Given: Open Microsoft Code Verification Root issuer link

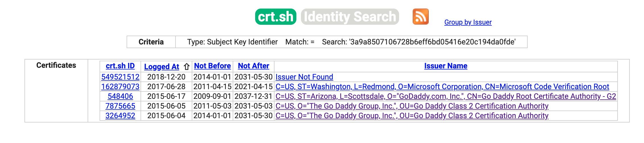Looking at the screenshot, I should coord(442,87).
